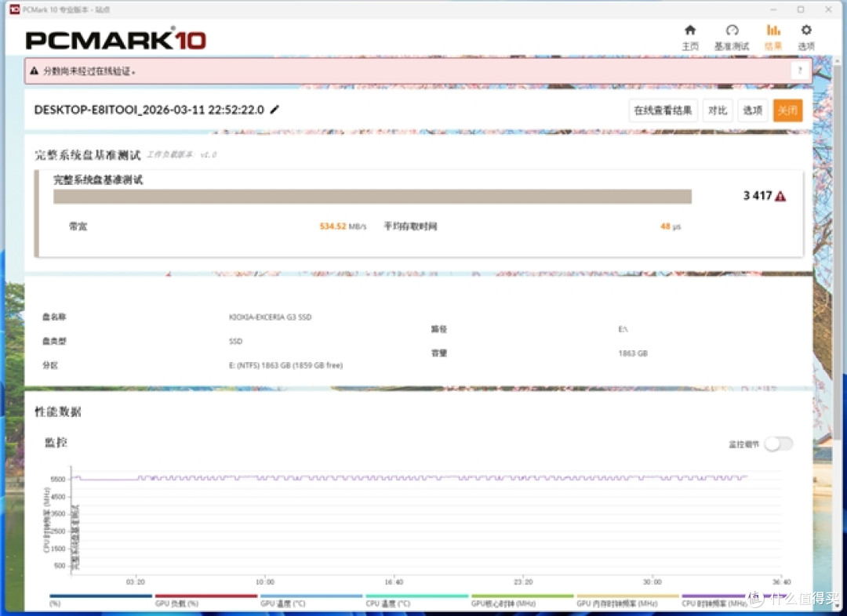Select the capacity value 1863 GB
The width and height of the screenshot is (847, 616).
click(633, 353)
